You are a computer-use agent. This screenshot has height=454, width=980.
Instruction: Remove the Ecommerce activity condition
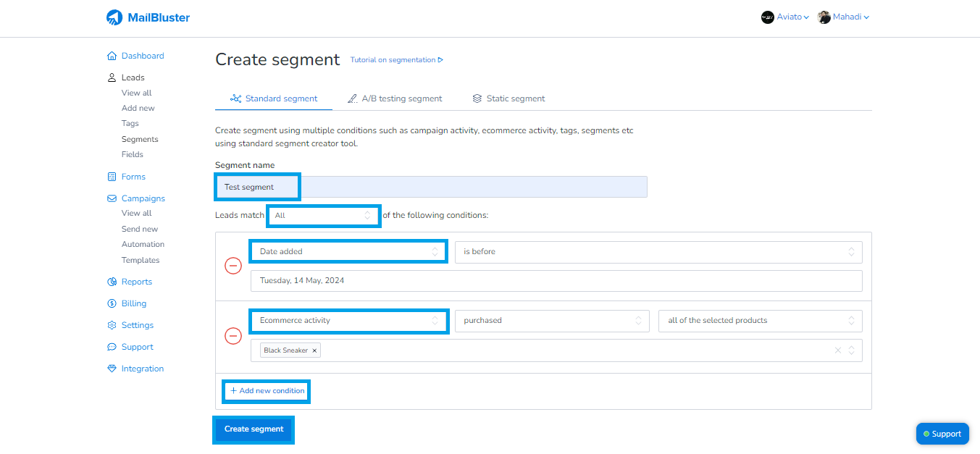(x=233, y=336)
